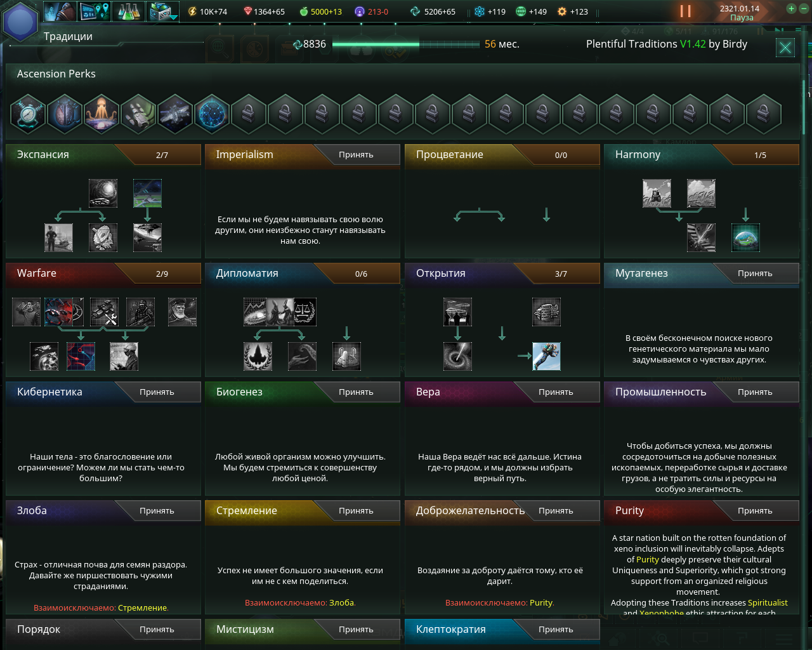The width and height of the screenshot is (812, 650).
Task: Select the blue sphere ascension perk
Action: click(x=213, y=114)
